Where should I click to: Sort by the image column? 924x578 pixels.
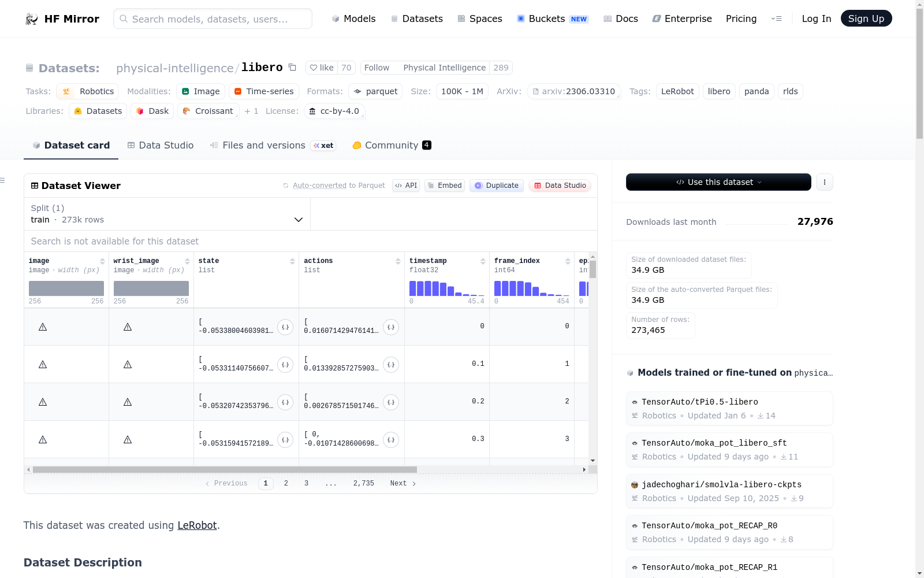click(102, 261)
